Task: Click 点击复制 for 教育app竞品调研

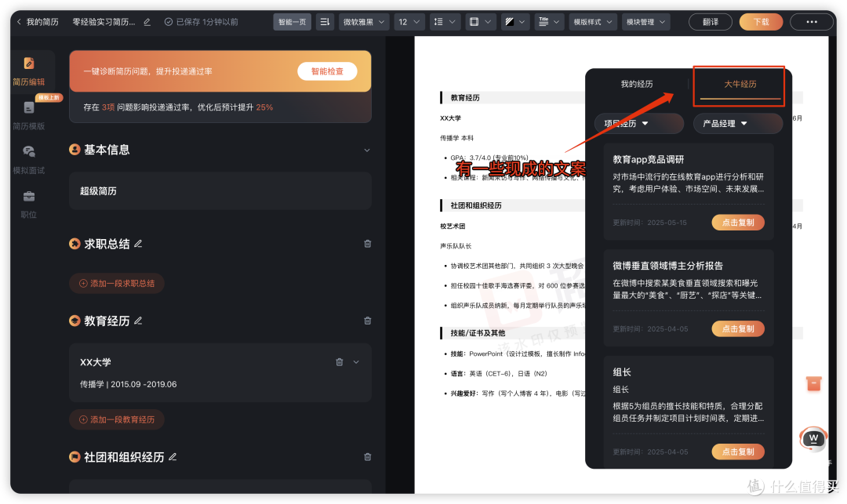Action: (738, 223)
